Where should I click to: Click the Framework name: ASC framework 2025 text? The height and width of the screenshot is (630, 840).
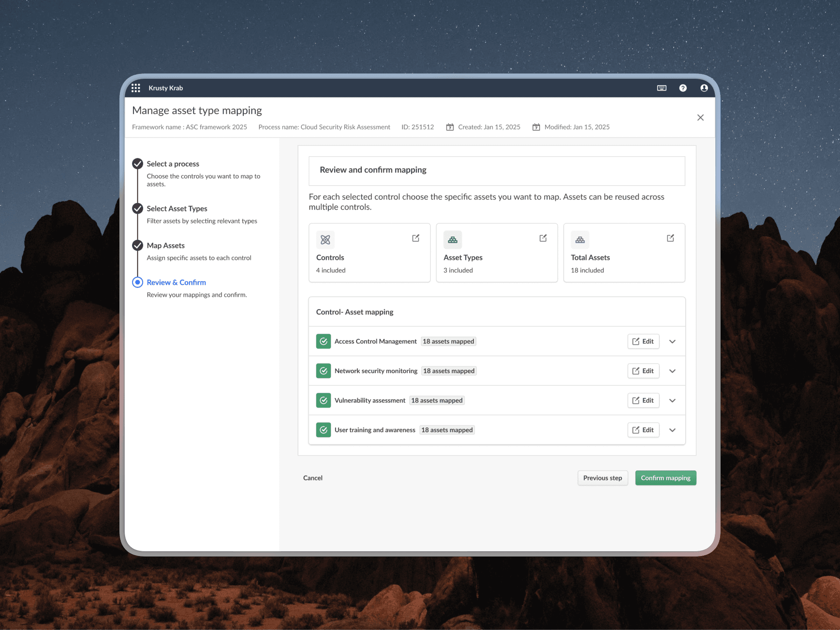tap(189, 127)
